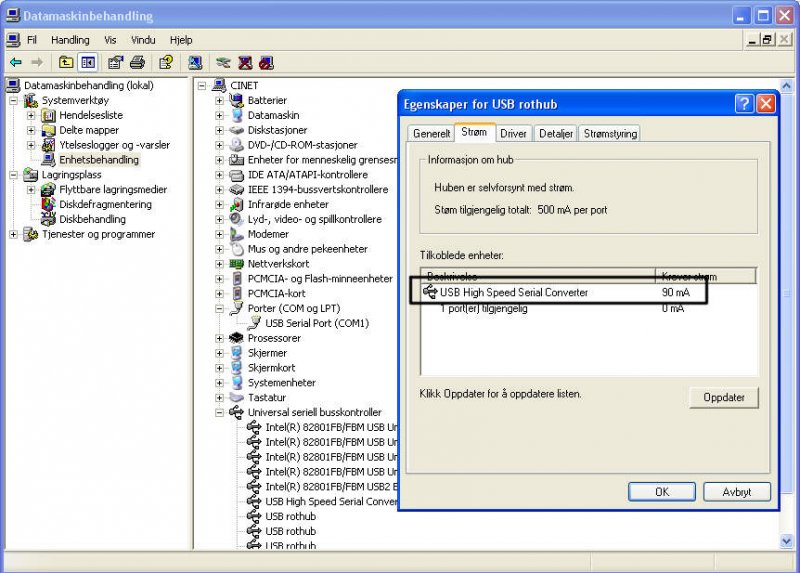Collapse the Universal seriell busskontroller node
The height and width of the screenshot is (573, 800).
[219, 412]
